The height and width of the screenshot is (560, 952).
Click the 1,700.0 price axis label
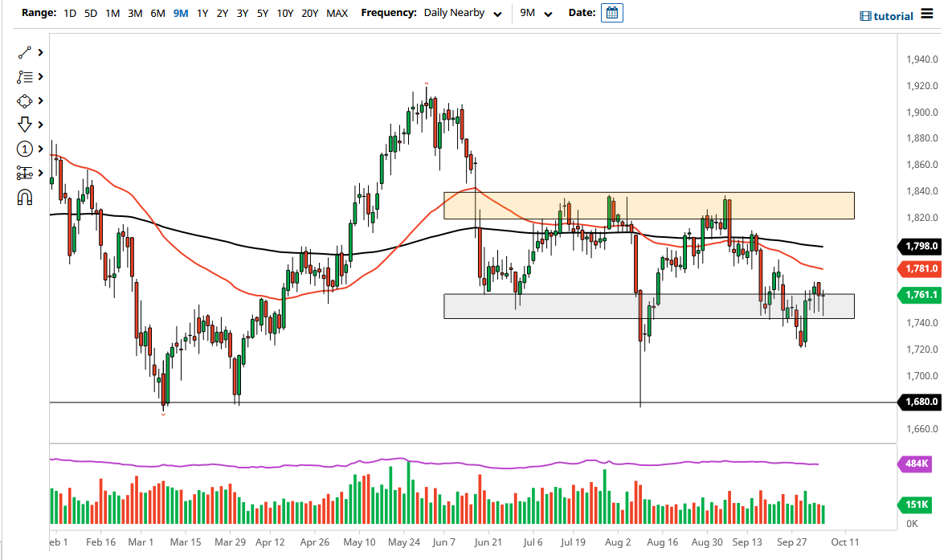pos(921,375)
